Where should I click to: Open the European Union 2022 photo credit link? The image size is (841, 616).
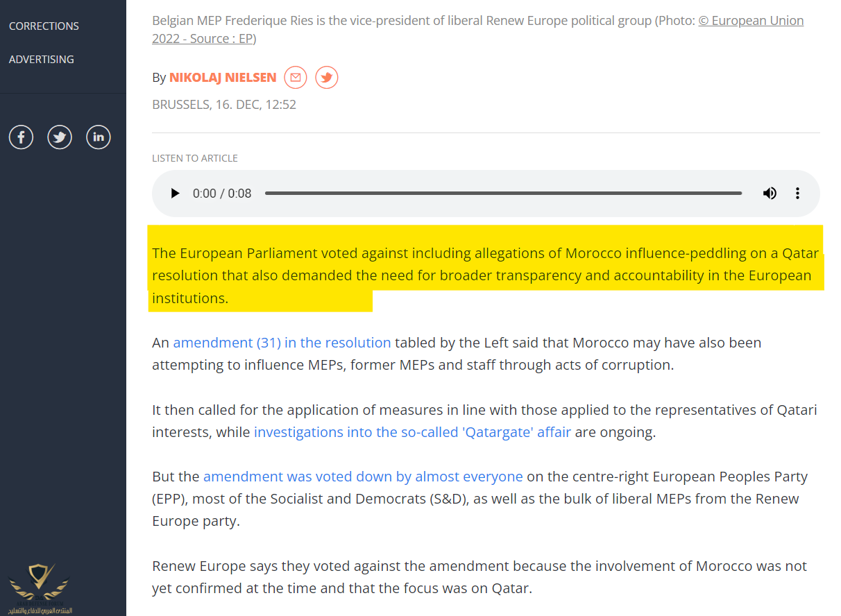tap(751, 21)
